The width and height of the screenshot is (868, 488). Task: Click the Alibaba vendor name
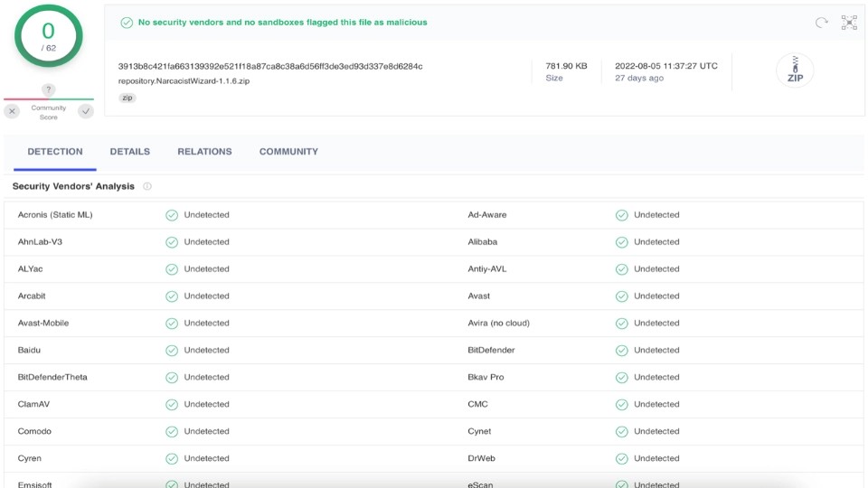(483, 242)
